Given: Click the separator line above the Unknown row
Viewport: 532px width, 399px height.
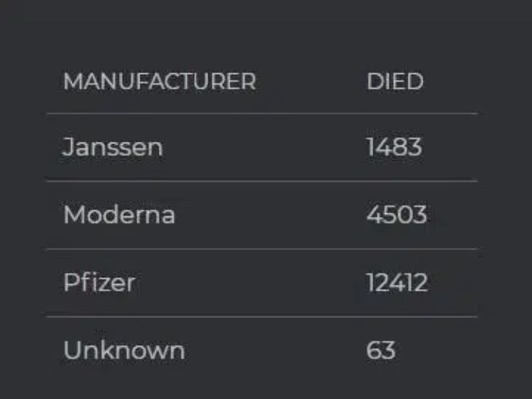Looking at the screenshot, I should tap(262, 317).
